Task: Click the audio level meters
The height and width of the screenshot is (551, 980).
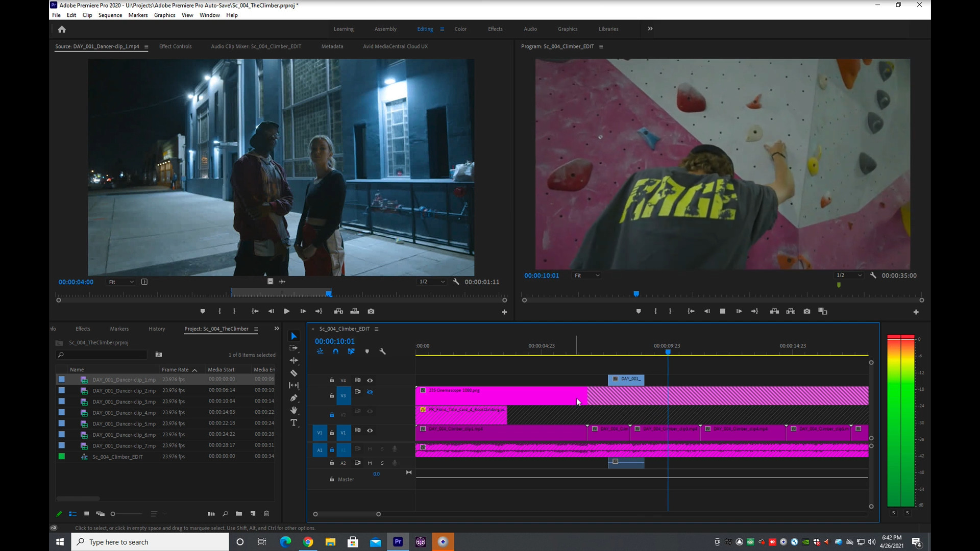Action: click(901, 421)
